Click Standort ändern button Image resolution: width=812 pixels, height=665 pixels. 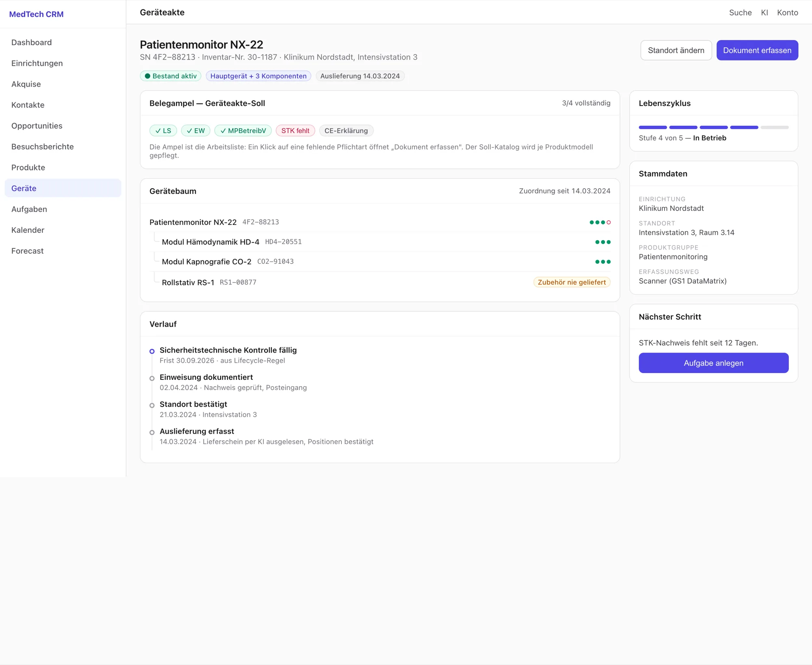click(x=676, y=50)
